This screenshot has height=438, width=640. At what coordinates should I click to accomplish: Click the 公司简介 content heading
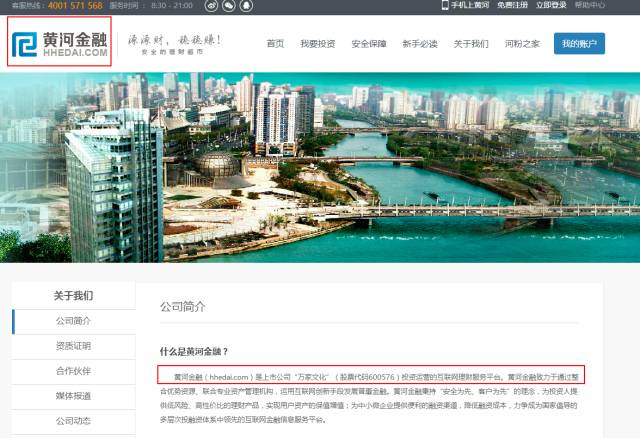point(182,307)
